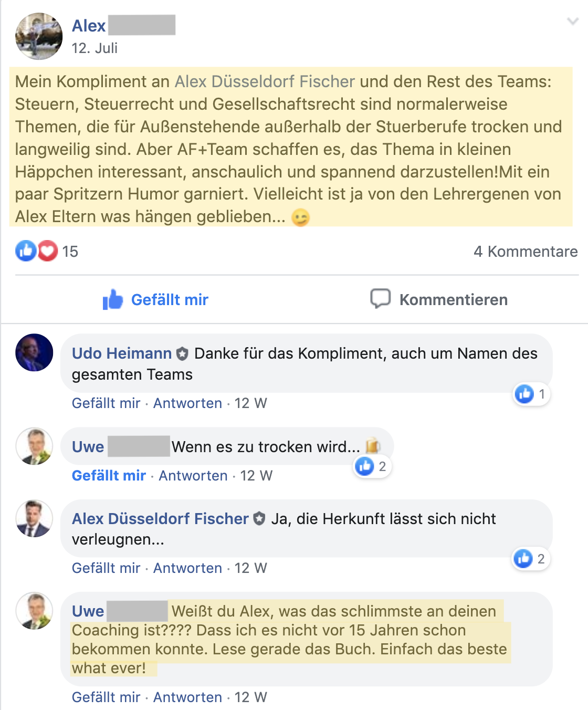View the 2 likes on Uwe's beer comment
588x710 pixels.
(373, 466)
